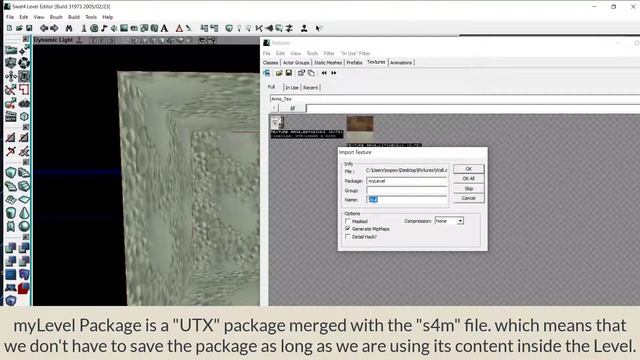Toggle the Masked checkbox

click(348, 221)
